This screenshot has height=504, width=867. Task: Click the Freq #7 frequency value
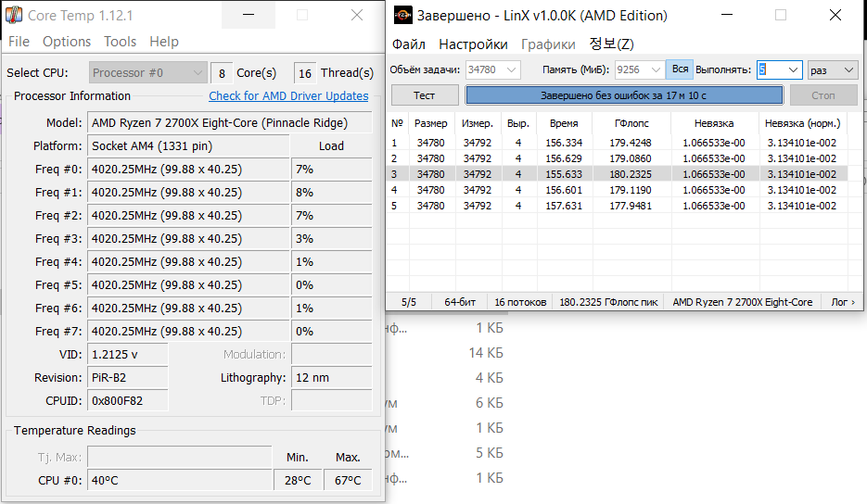188,332
